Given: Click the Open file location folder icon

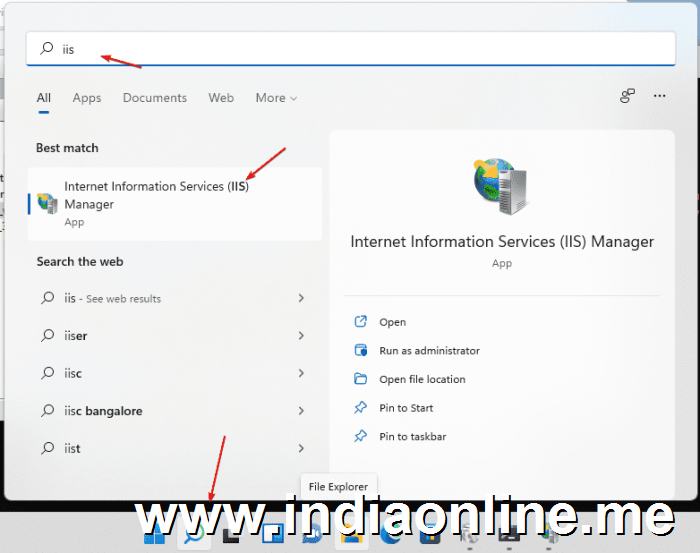Looking at the screenshot, I should [360, 378].
